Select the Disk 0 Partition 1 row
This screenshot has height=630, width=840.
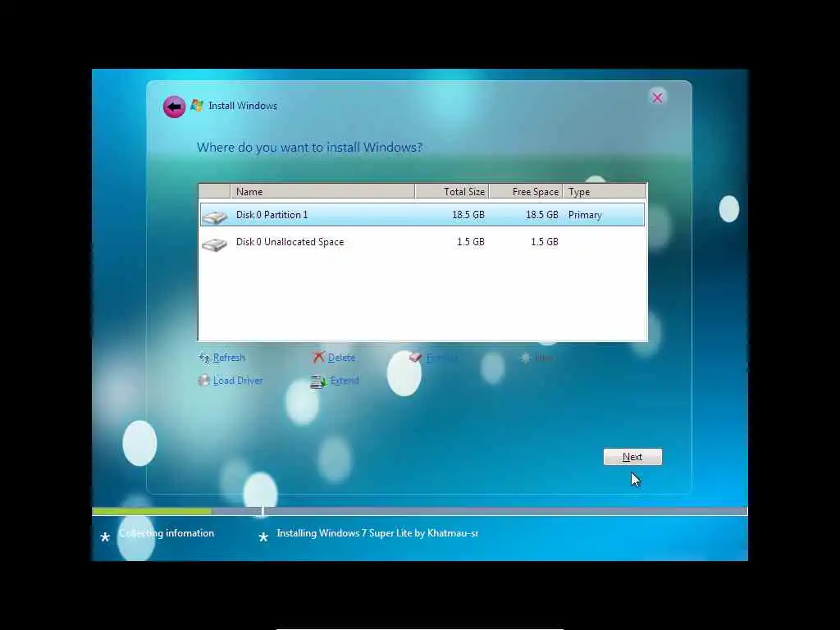[422, 215]
